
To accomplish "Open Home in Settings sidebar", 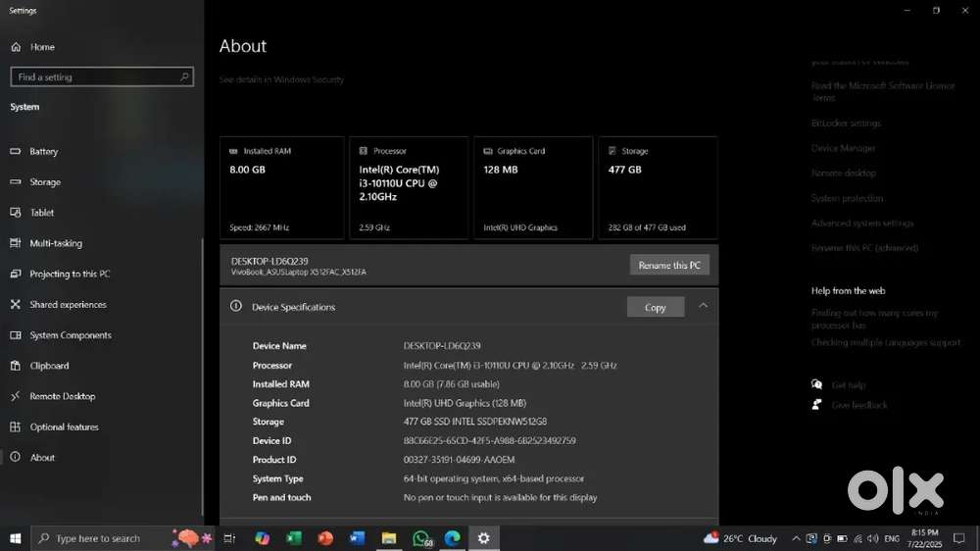I will [x=42, y=47].
